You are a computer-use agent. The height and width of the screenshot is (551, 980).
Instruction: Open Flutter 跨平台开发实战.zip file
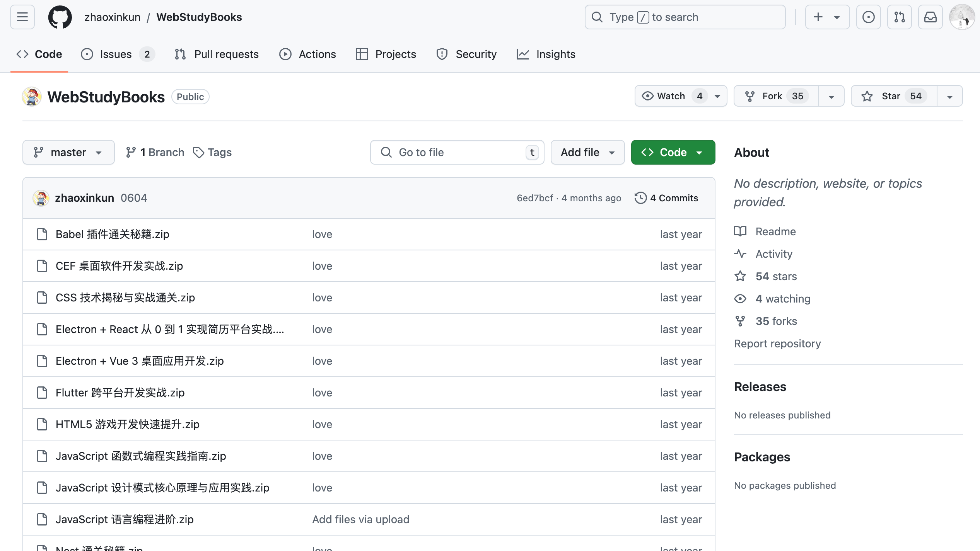click(x=120, y=393)
